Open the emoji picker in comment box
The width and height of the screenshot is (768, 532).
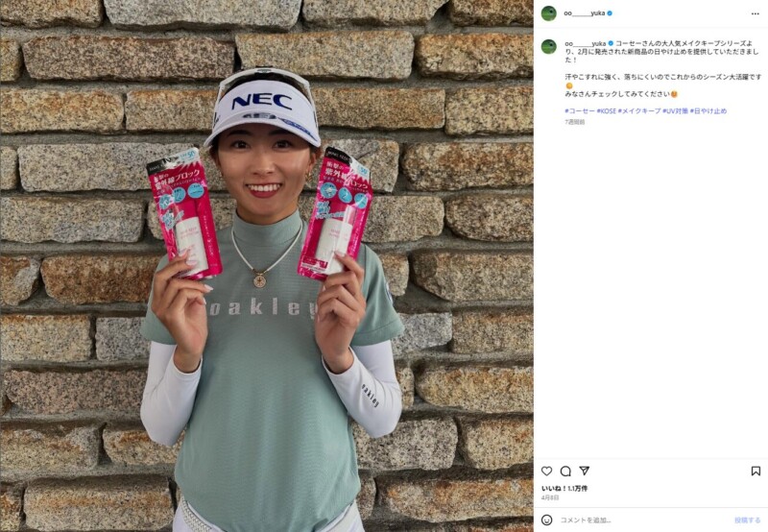pos(546,520)
